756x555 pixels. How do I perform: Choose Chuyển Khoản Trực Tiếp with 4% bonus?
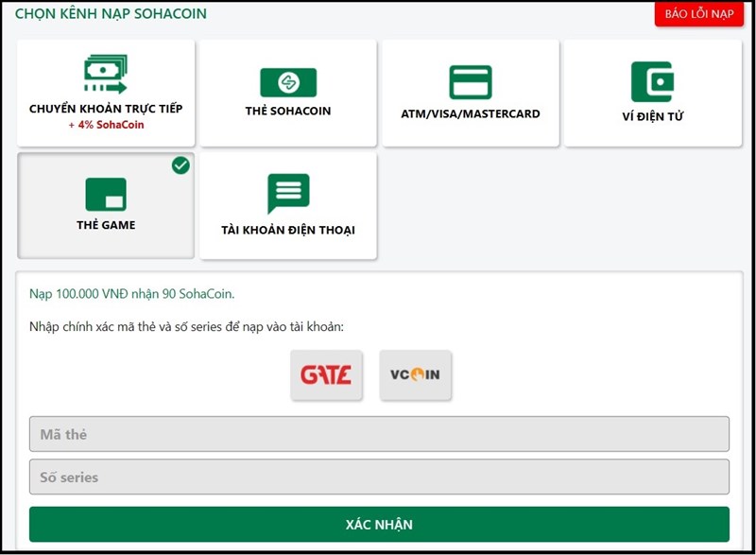pyautogui.click(x=106, y=93)
